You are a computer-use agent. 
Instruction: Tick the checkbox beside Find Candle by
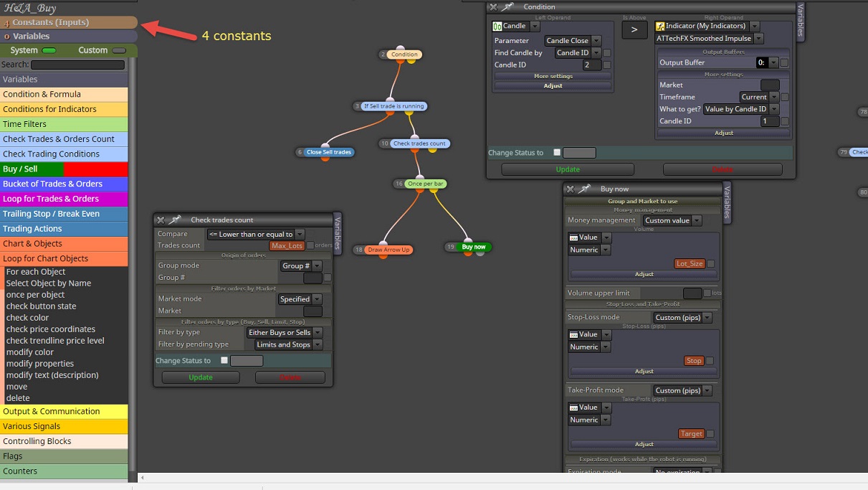tap(607, 52)
